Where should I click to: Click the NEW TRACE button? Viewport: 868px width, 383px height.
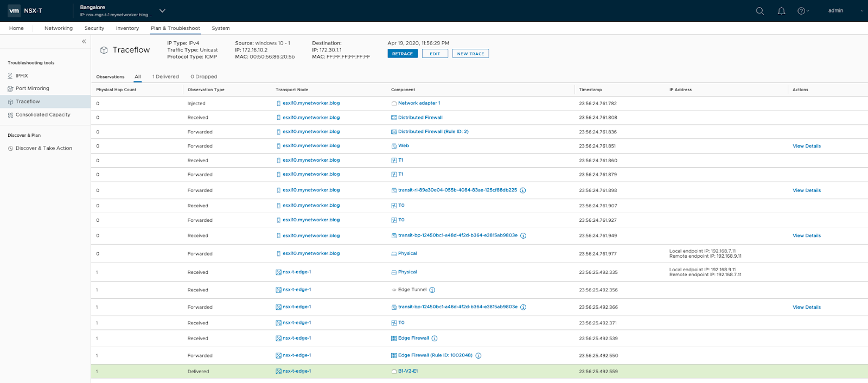coord(470,54)
